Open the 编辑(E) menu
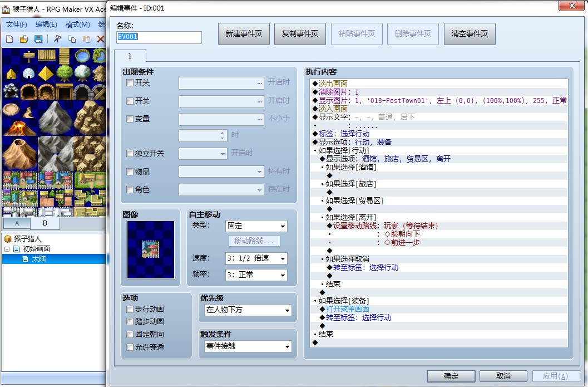The height and width of the screenshot is (387, 588). tap(46, 25)
